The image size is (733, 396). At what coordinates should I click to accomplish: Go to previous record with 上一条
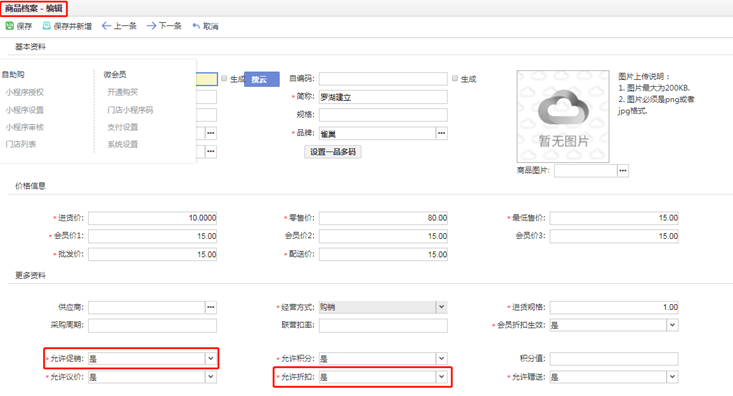(x=119, y=26)
